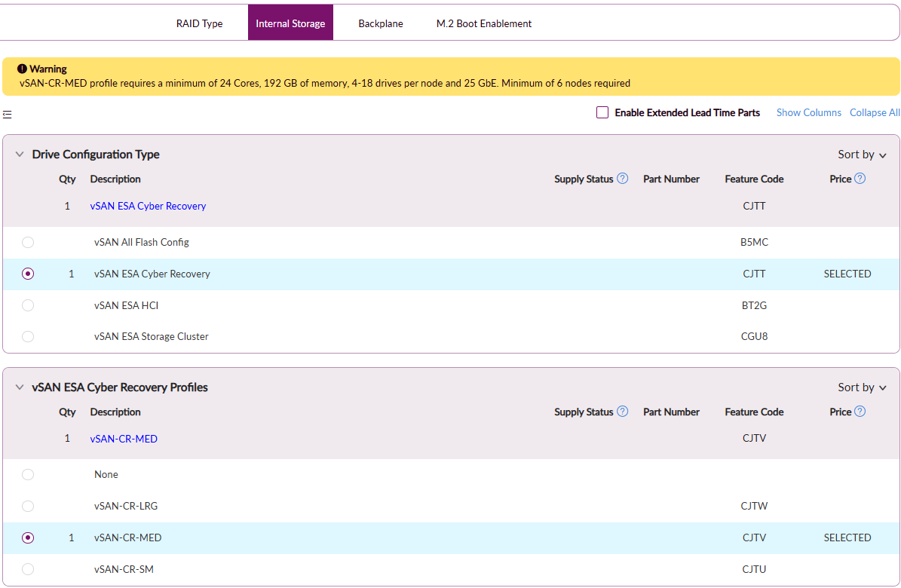
Task: Click the Drive Configuration Type heading
Action: point(96,154)
